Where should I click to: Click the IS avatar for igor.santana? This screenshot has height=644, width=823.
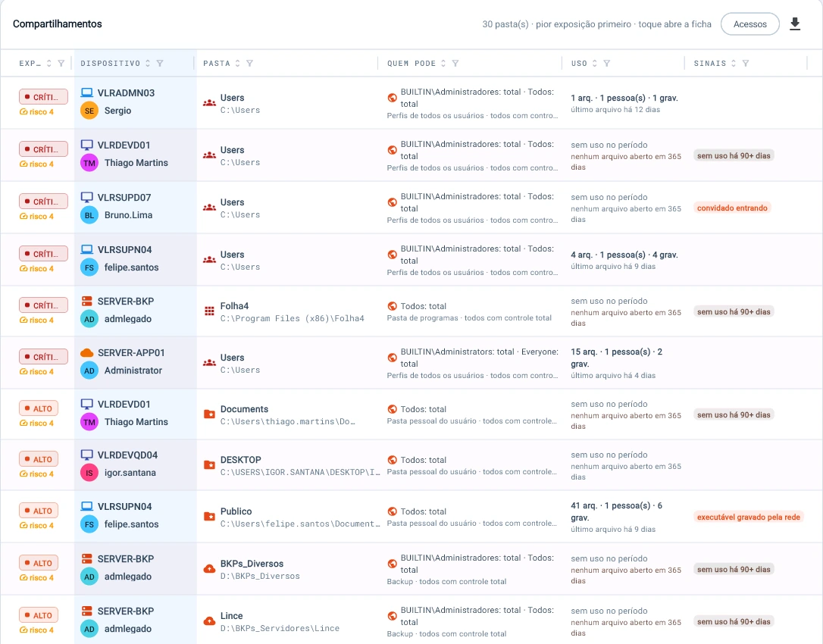pos(89,473)
